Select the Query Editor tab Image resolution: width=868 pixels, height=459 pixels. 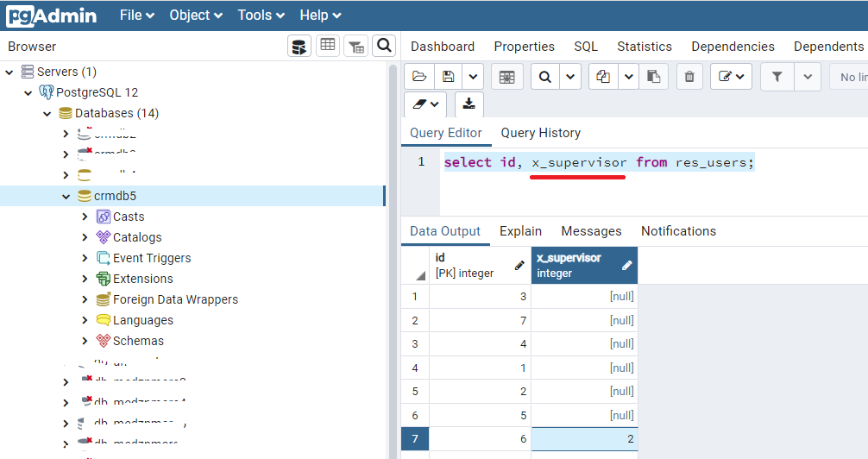(x=445, y=133)
